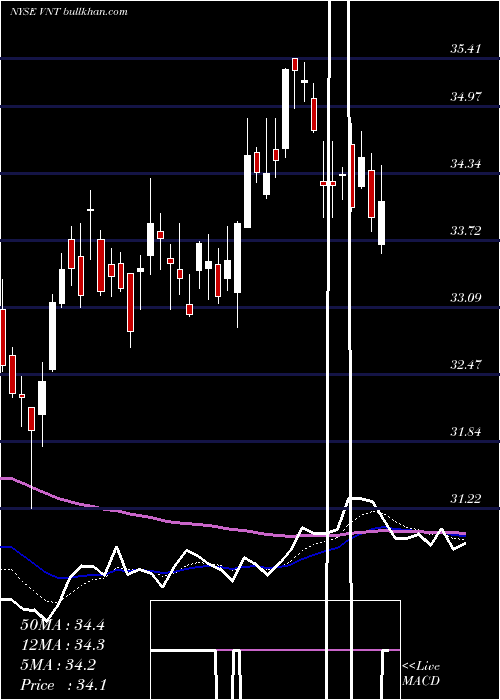Click the 35.41 price level label
This screenshot has width=500, height=700.
click(x=466, y=48)
